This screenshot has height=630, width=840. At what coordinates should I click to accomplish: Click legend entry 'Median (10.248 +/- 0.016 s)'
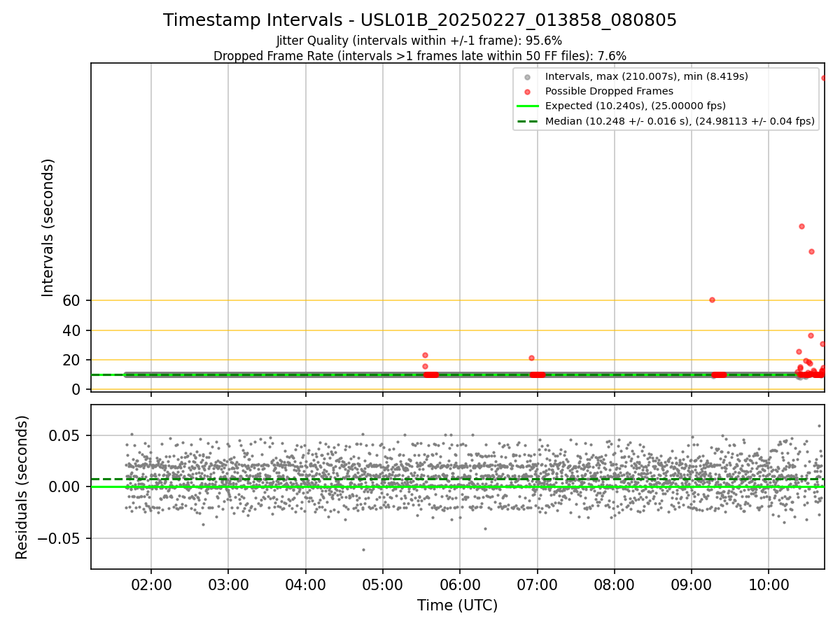click(x=680, y=121)
